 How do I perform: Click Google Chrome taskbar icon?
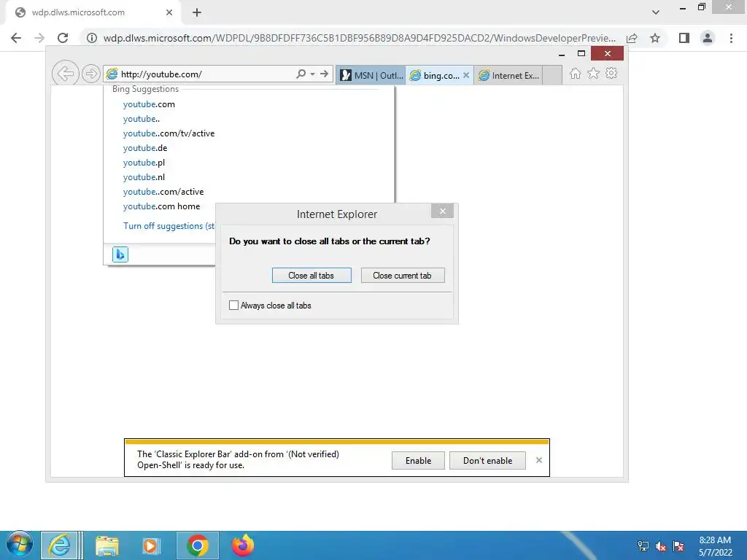tap(197, 545)
